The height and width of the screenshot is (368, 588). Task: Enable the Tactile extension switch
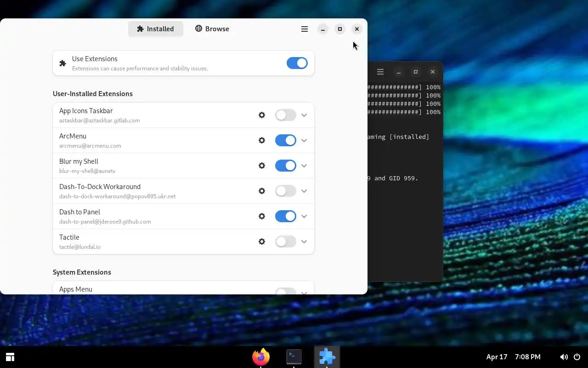click(x=286, y=241)
